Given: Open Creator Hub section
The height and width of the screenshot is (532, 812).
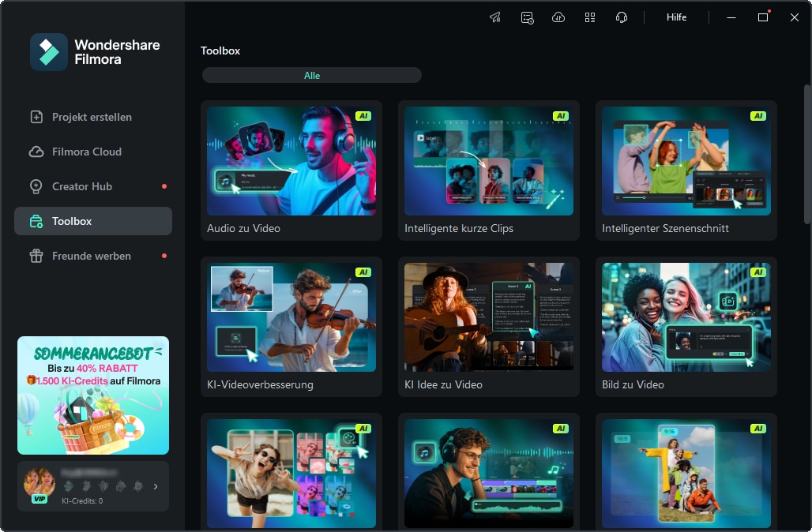Looking at the screenshot, I should point(93,186).
